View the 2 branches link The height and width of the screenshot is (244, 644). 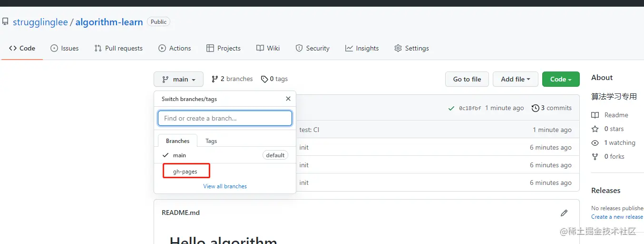coord(232,79)
